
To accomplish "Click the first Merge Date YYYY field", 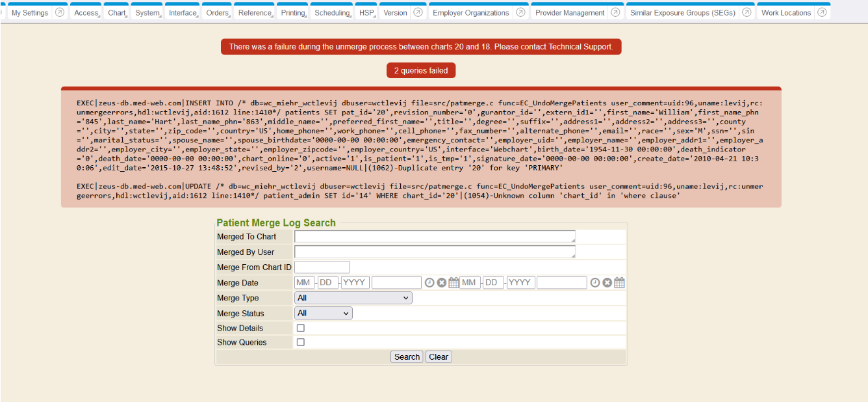I will click(x=355, y=283).
